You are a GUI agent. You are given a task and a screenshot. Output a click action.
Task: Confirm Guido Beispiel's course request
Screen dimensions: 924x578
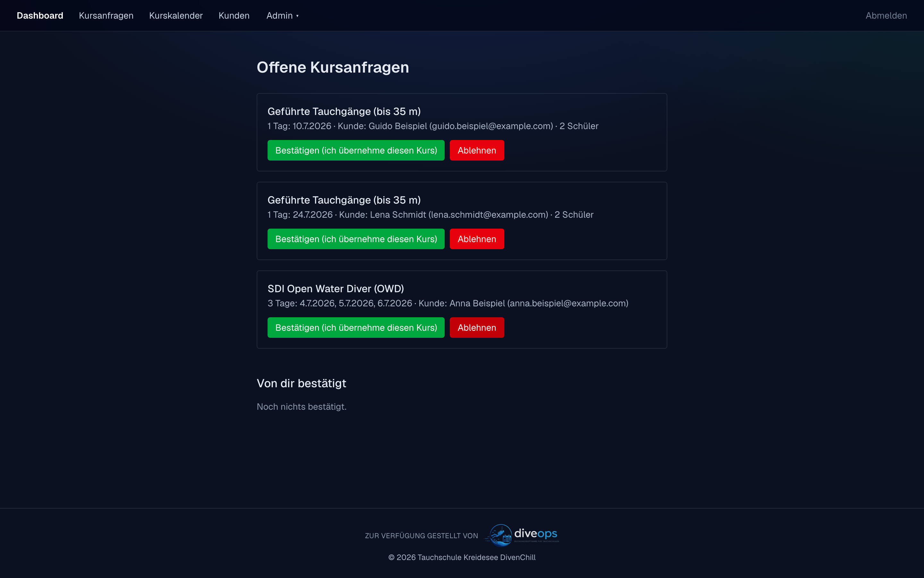pos(356,150)
